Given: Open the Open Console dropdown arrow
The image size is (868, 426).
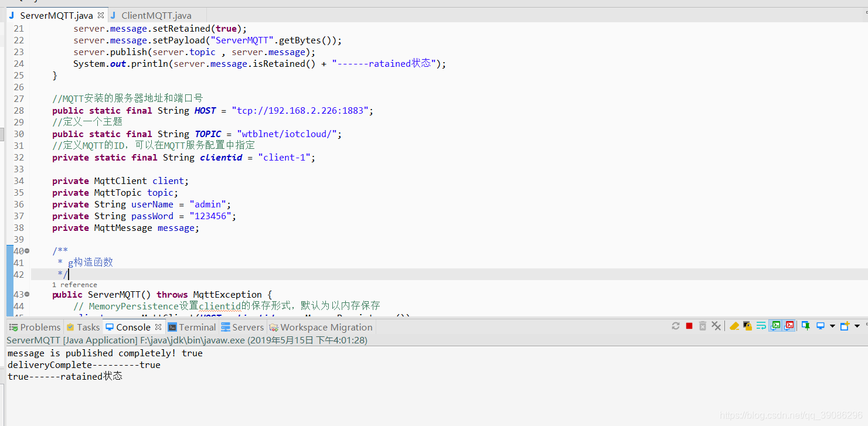Looking at the screenshot, I should 857,326.
